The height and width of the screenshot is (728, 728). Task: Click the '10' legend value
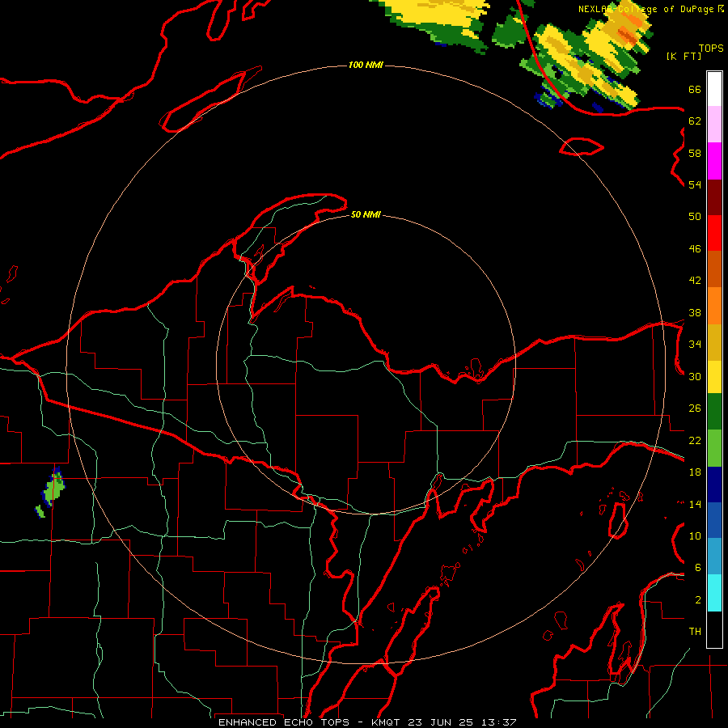695,536
